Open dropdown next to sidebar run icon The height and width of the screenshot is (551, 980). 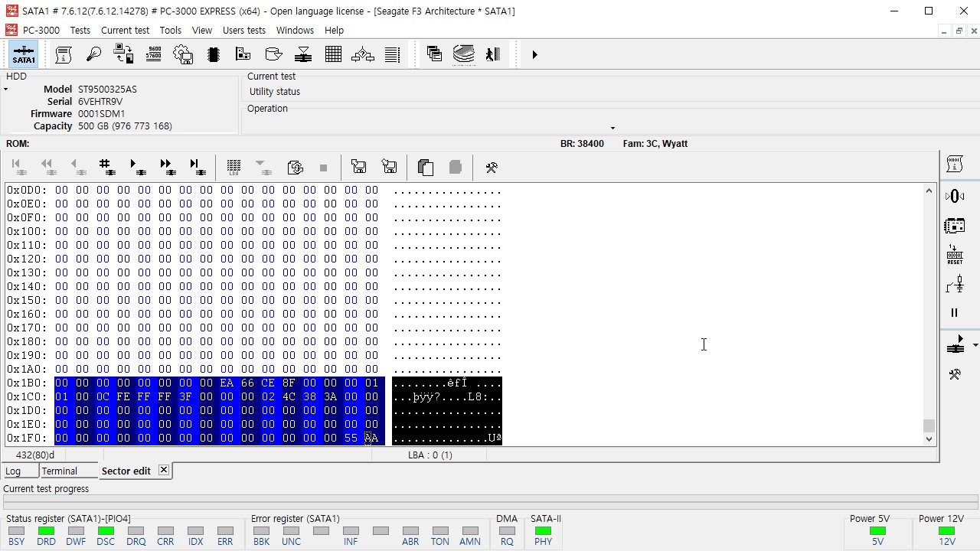click(974, 345)
